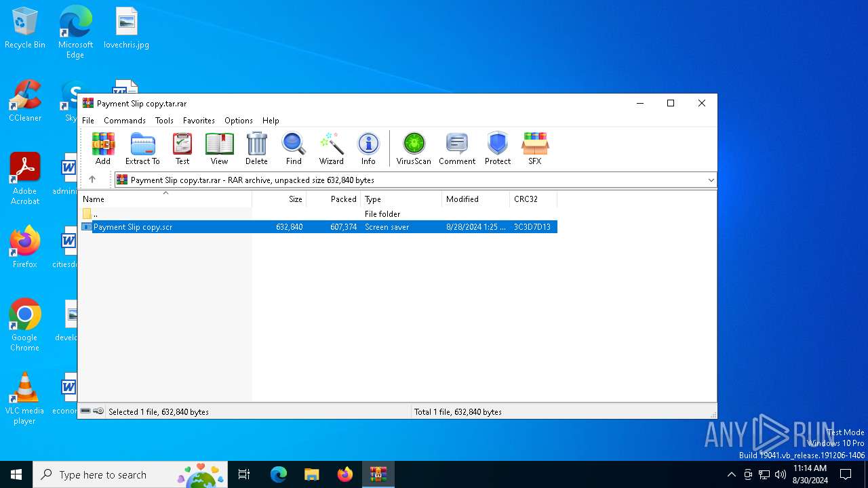
Task: Open Firefox desktop shortcut
Action: pyautogui.click(x=25, y=247)
